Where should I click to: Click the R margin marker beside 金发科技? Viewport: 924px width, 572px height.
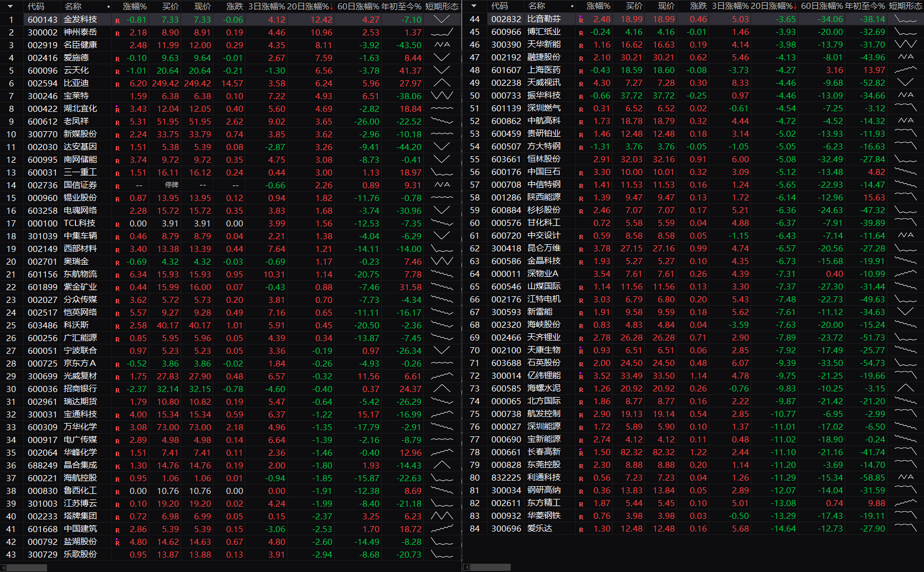[x=117, y=20]
